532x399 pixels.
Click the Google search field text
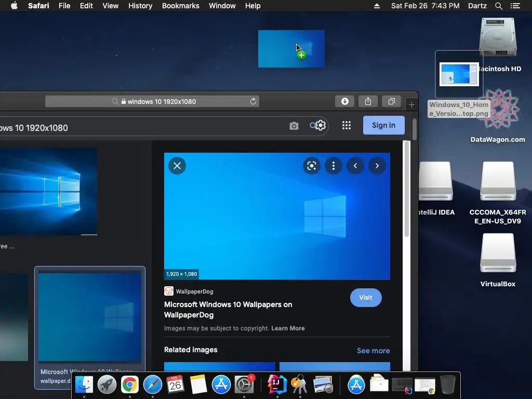coord(34,128)
